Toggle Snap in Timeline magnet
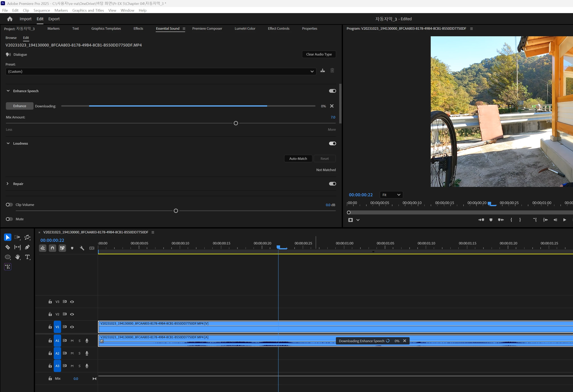573x392 pixels. tap(52, 248)
